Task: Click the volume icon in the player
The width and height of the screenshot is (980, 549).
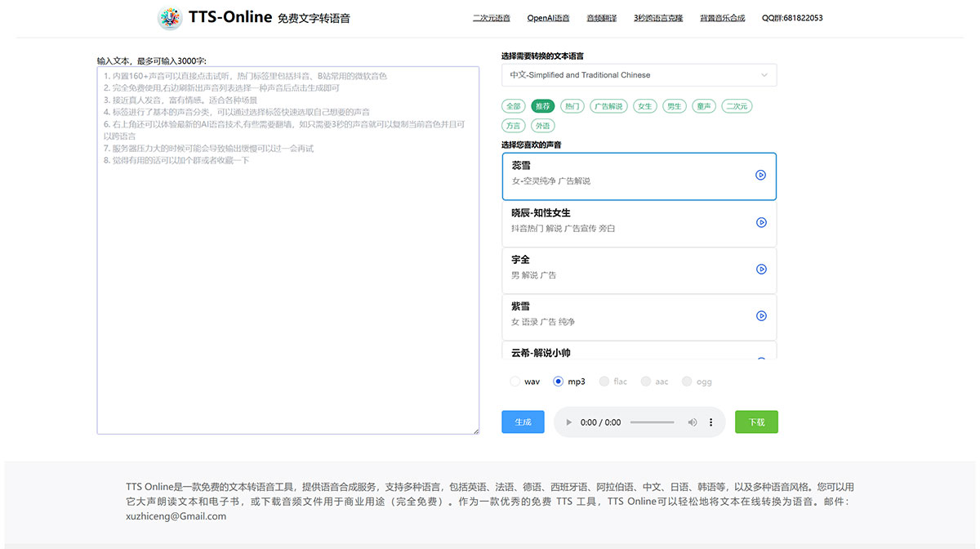Action: 692,422
